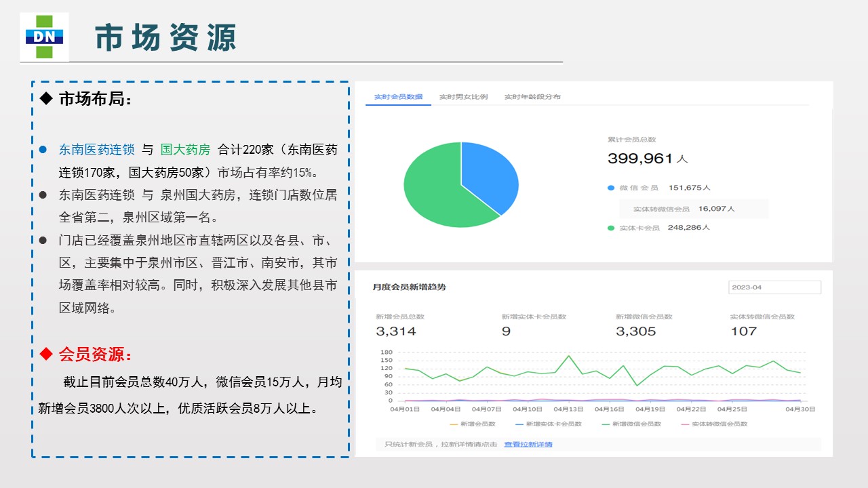Image resolution: width=868 pixels, height=488 pixels.
Task: Select the 3,314 new member total
Action: pyautogui.click(x=396, y=331)
